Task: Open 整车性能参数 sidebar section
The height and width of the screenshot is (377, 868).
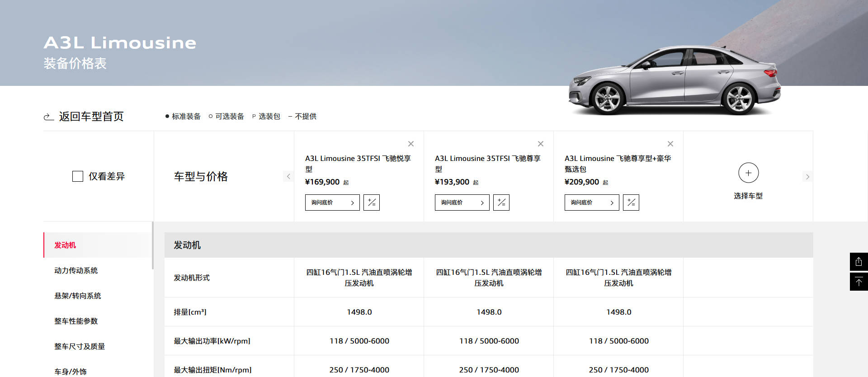Action: click(x=76, y=321)
